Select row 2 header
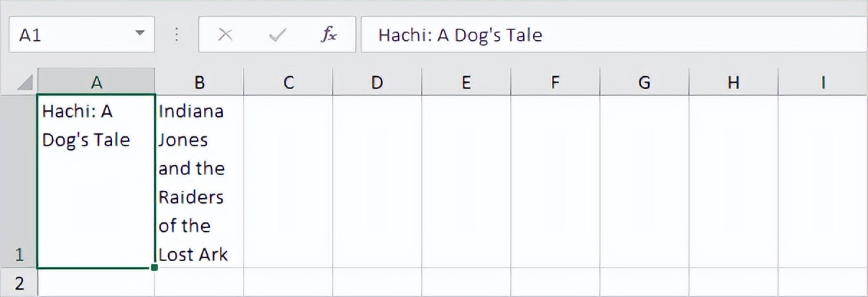Image resolution: width=868 pixels, height=297 pixels. (19, 283)
